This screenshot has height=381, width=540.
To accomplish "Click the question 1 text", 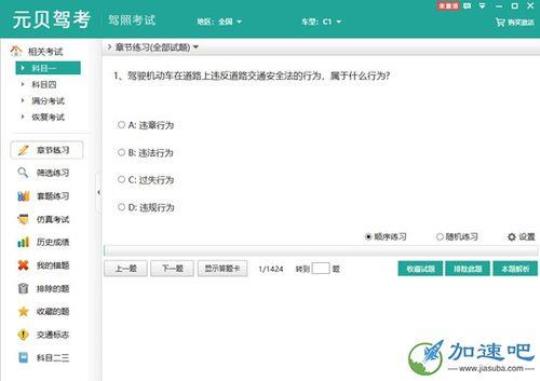I will click(x=251, y=75).
